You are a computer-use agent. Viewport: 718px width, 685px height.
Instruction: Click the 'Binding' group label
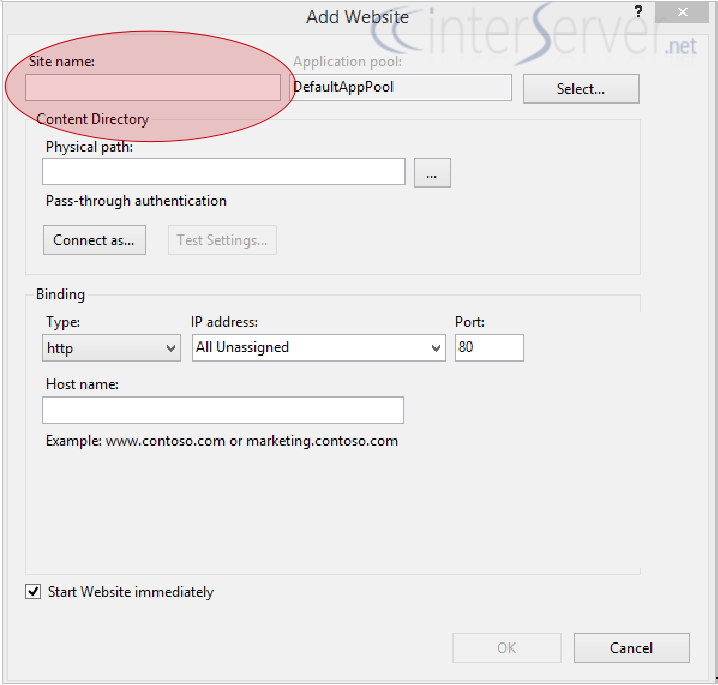click(60, 294)
